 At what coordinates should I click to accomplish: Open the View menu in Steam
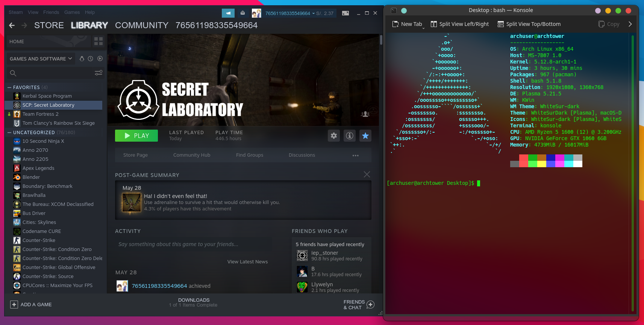(33, 12)
